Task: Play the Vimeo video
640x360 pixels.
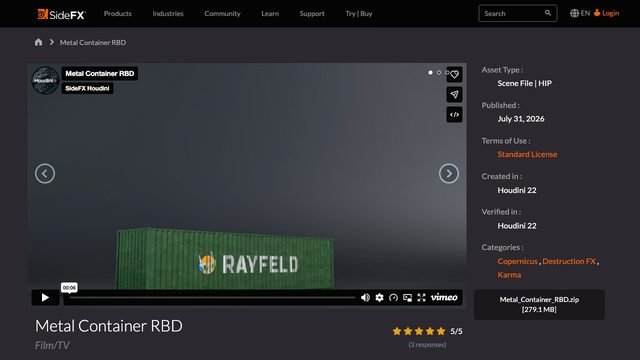Action: (x=45, y=298)
